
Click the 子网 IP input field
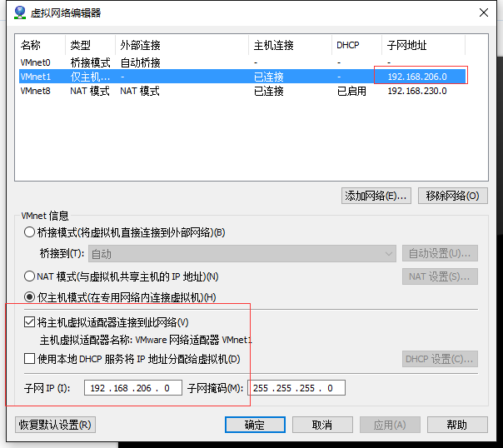[x=133, y=388]
